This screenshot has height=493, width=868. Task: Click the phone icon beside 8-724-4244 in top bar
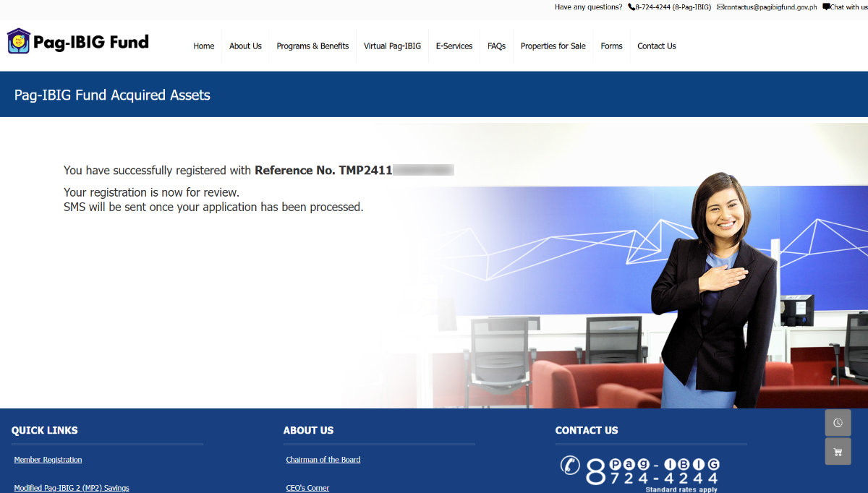[x=631, y=7]
